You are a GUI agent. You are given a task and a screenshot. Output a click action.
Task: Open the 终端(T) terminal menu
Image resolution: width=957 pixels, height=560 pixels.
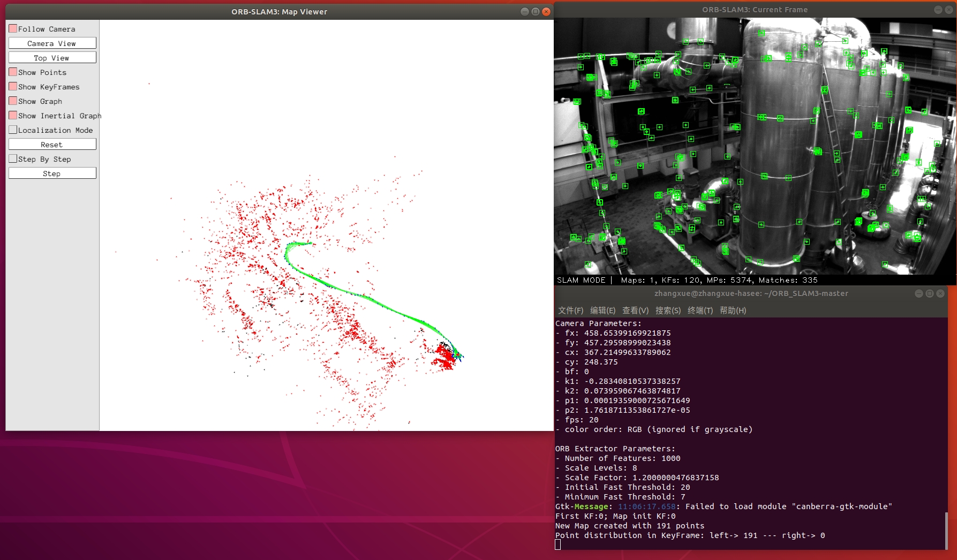[x=700, y=311]
